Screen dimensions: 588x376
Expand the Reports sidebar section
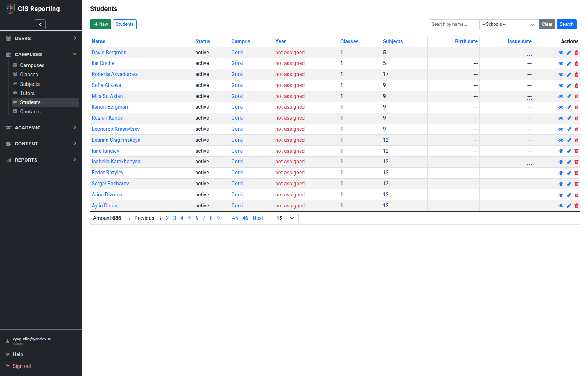click(x=41, y=160)
